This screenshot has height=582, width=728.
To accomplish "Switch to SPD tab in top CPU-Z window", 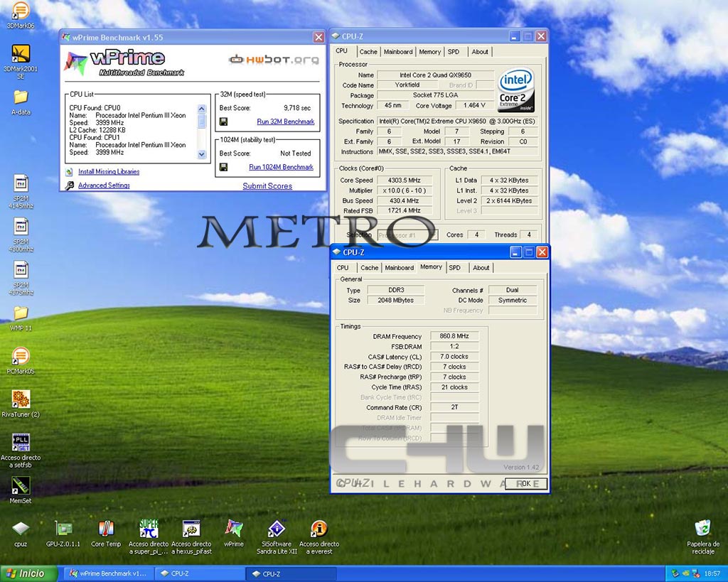I will tap(454, 52).
